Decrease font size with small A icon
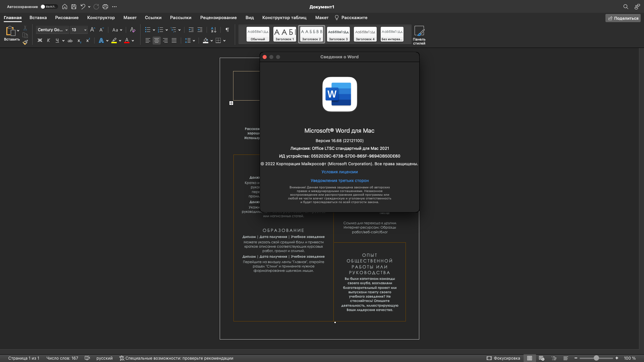 (102, 30)
